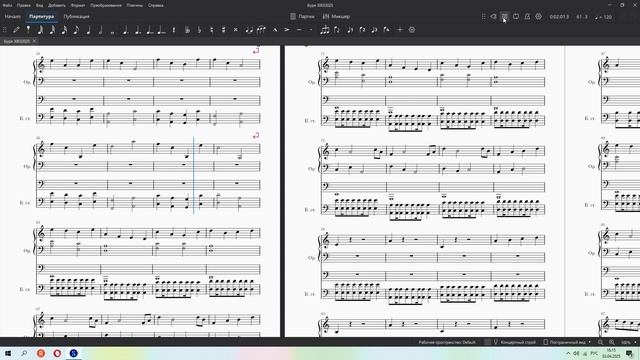The height and width of the screenshot is (360, 640).
Task: Open the Справка menu
Action: click(156, 5)
